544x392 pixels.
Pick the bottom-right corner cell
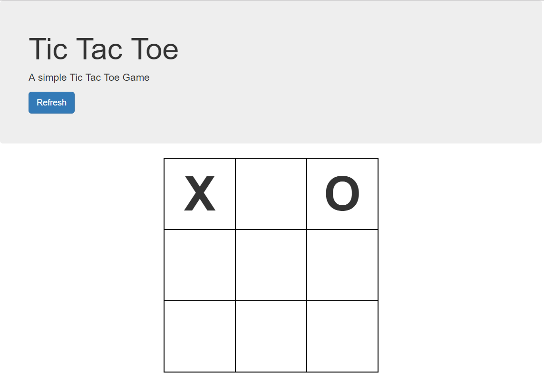pyautogui.click(x=342, y=336)
